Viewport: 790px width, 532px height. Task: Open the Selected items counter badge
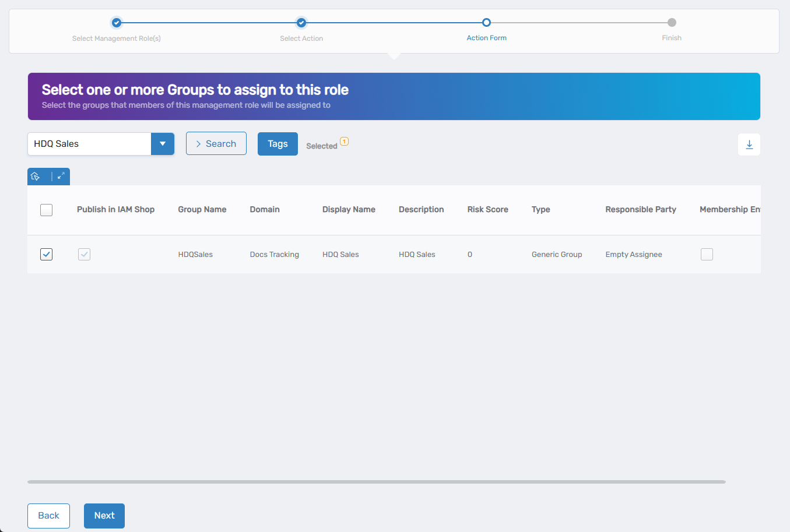click(x=345, y=141)
